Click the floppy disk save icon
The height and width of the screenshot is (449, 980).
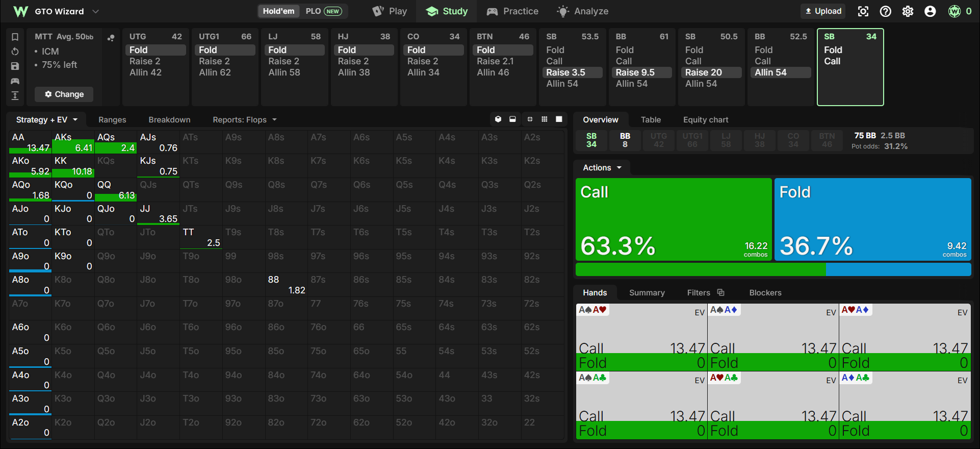coord(15,66)
